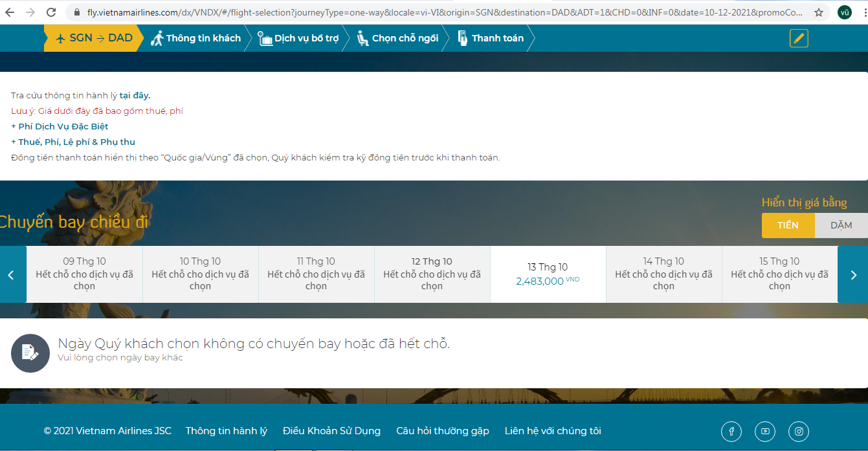Switch price display to DẶM
Screen dimensions: 868x451
841,225
